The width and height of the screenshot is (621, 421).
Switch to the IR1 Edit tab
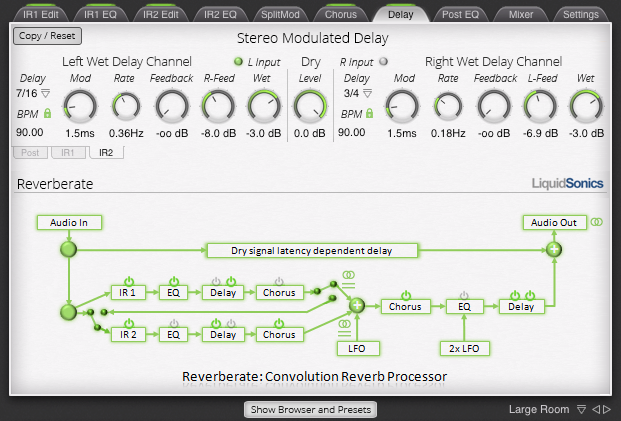(40, 14)
